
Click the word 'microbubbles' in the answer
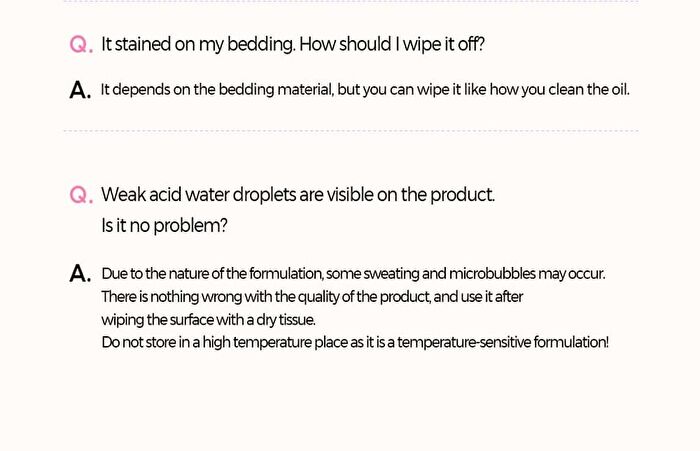click(492, 274)
